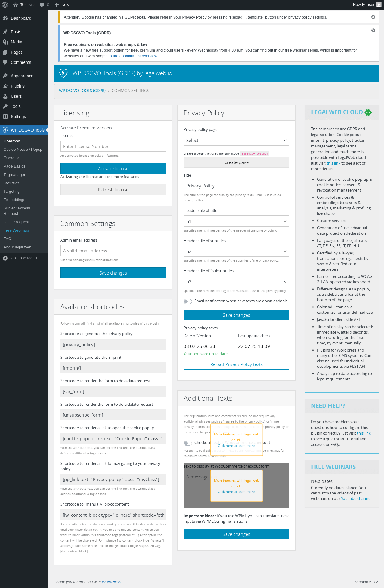Open the user avatar in admin bar
This screenshot has height=588, width=384.
coord(379,5)
